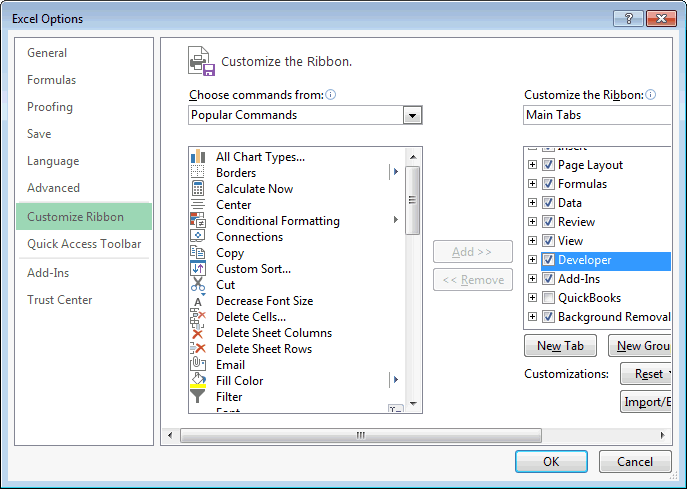Viewport: 687px width, 489px height.
Task: Click the Delete Sheet Rows icon
Action: click(198, 348)
